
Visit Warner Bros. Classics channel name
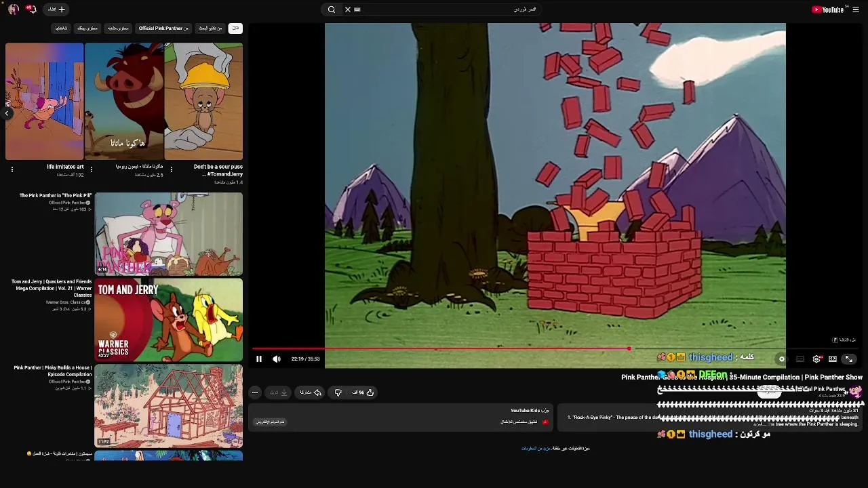[67, 302]
